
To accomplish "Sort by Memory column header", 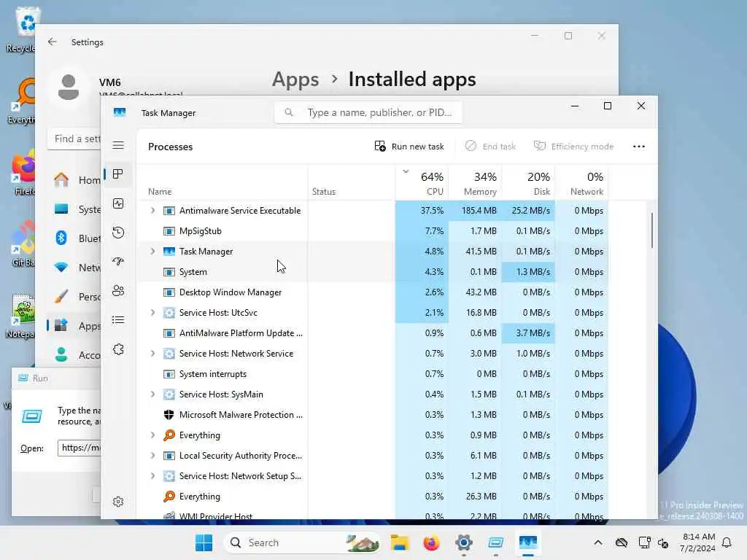I will coord(475,183).
